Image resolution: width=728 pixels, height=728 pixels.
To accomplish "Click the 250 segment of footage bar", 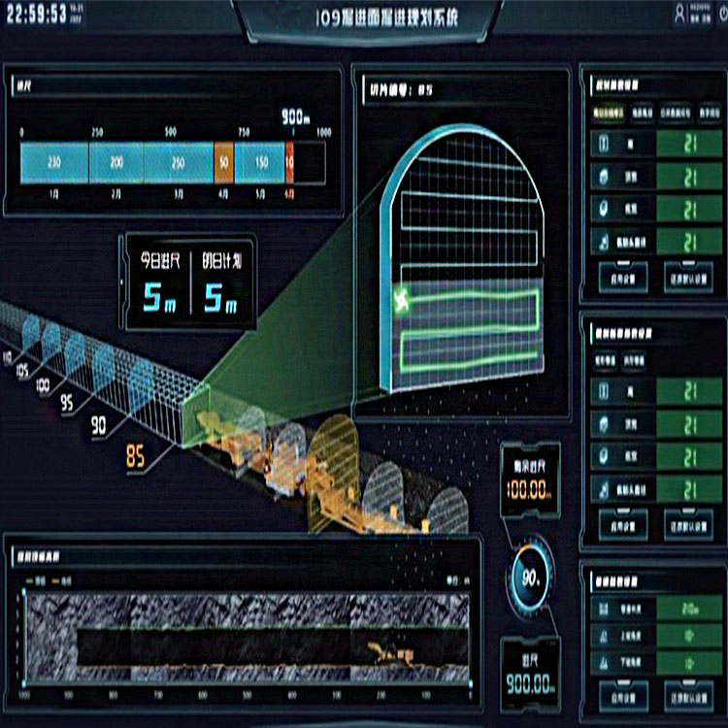I will point(178,163).
